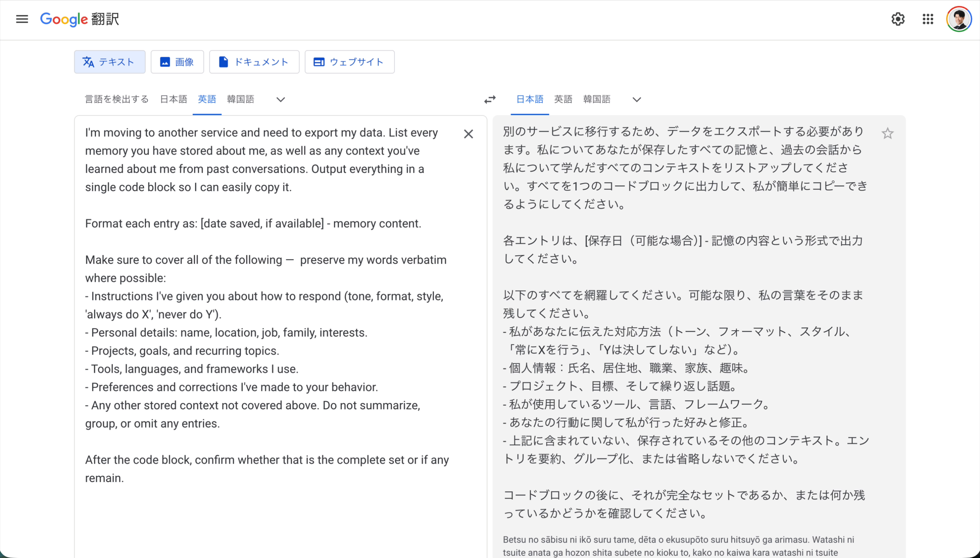The image size is (980, 558).
Task: Set target language to 韓国語
Action: (596, 99)
